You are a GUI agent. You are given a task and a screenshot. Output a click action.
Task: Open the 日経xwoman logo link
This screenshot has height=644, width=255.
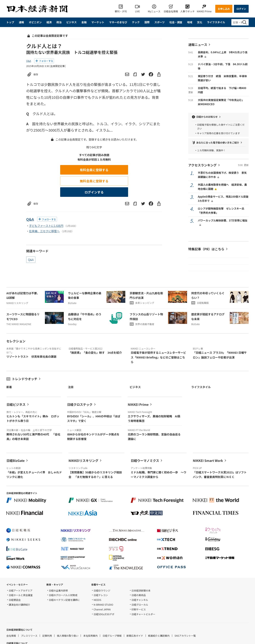click(x=170, y=558)
